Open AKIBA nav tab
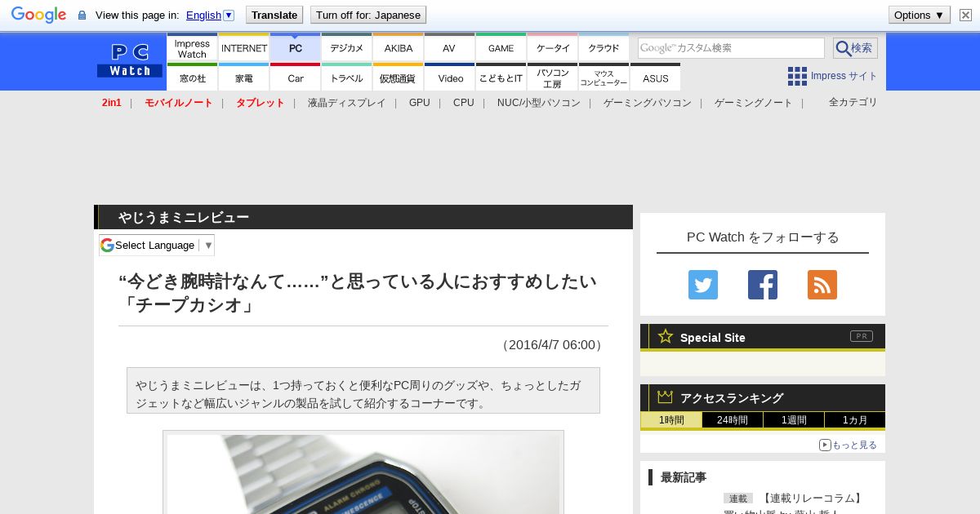The image size is (980, 514). [399, 48]
